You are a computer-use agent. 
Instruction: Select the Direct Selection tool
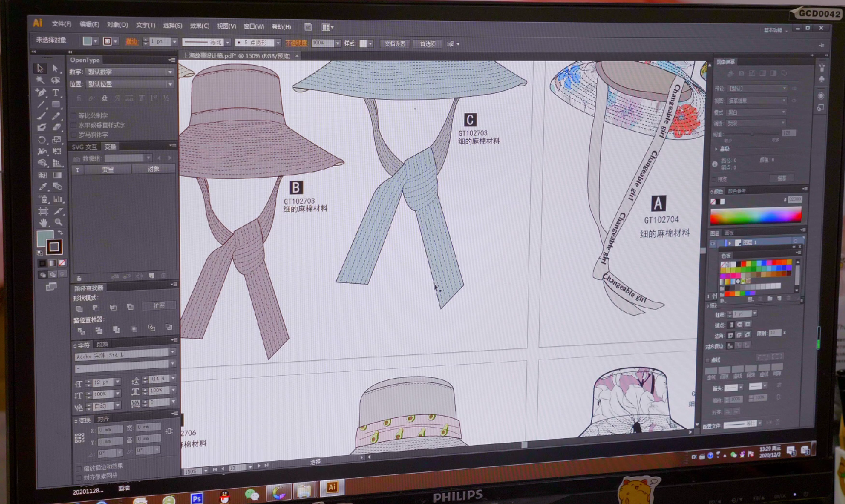coord(55,69)
